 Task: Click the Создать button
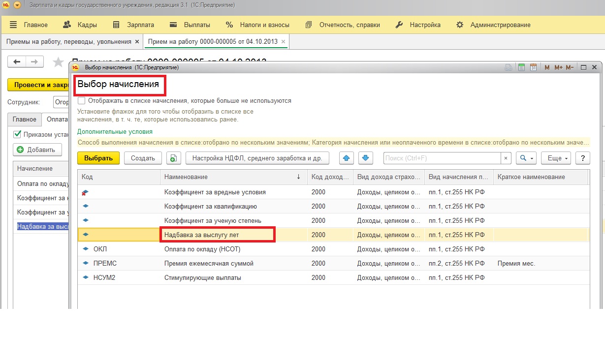[143, 158]
